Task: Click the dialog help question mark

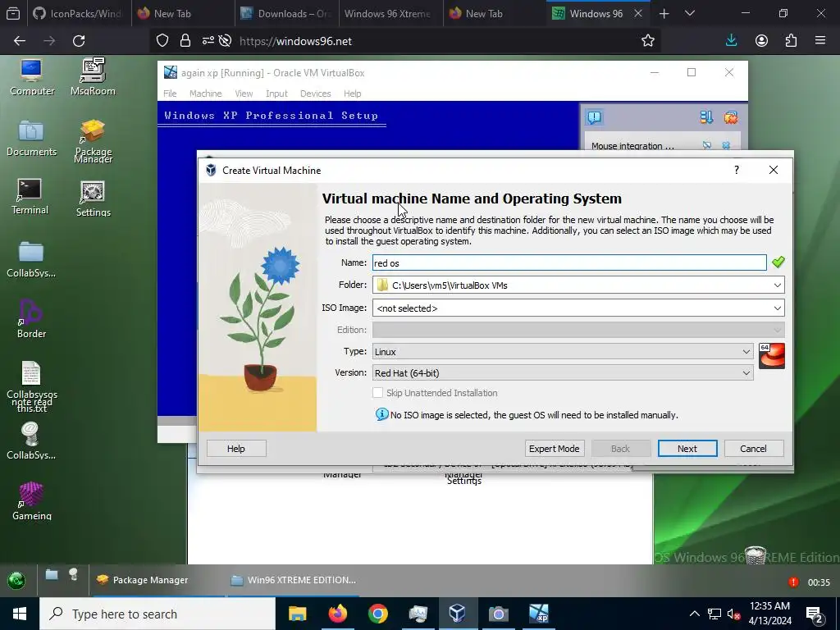Action: pyautogui.click(x=737, y=170)
